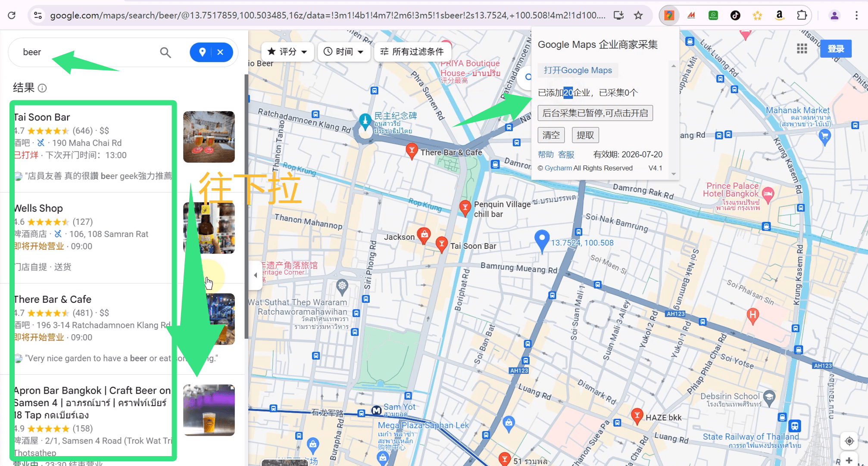Image resolution: width=868 pixels, height=466 pixels.
Task: Open the 评分 rating filter dropdown
Action: click(x=287, y=52)
